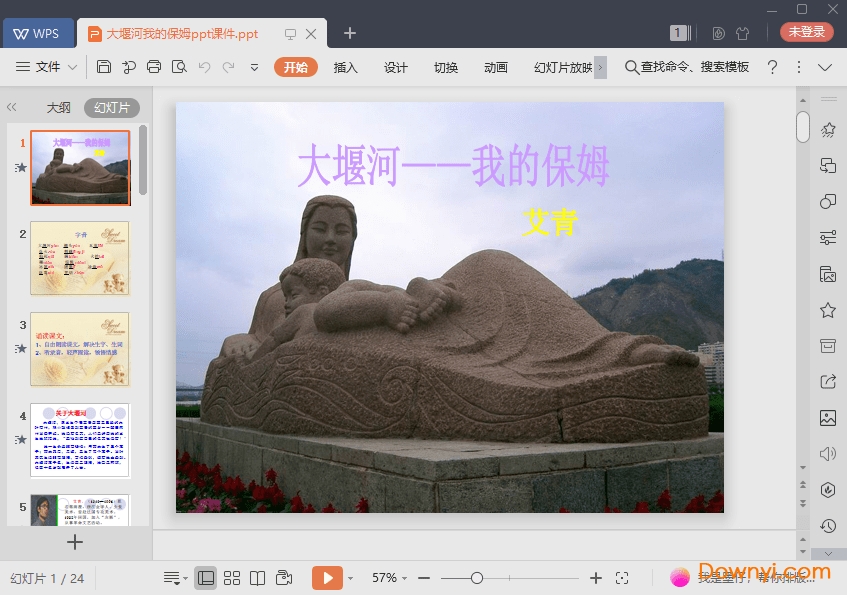
Task: Click the 未登录 login button
Action: 806,31
